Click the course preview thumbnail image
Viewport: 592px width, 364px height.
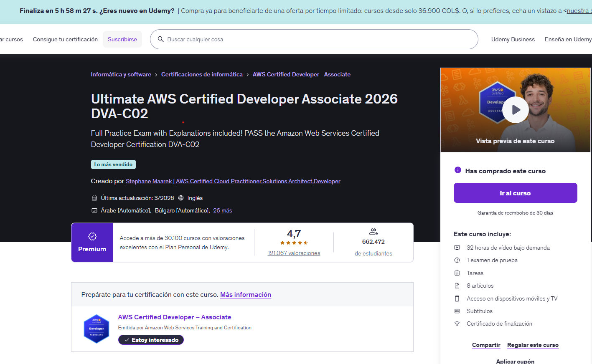click(x=515, y=110)
